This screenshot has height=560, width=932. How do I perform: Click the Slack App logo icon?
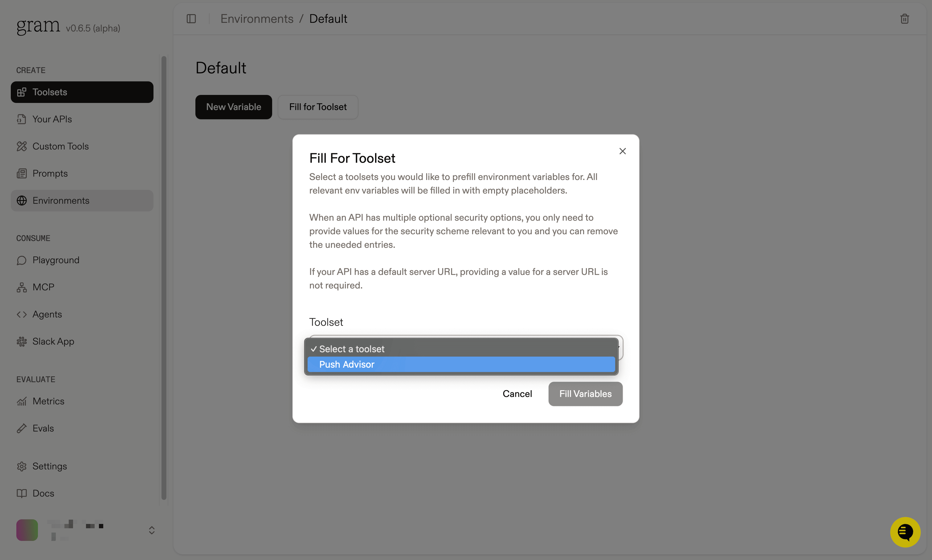pyautogui.click(x=22, y=341)
